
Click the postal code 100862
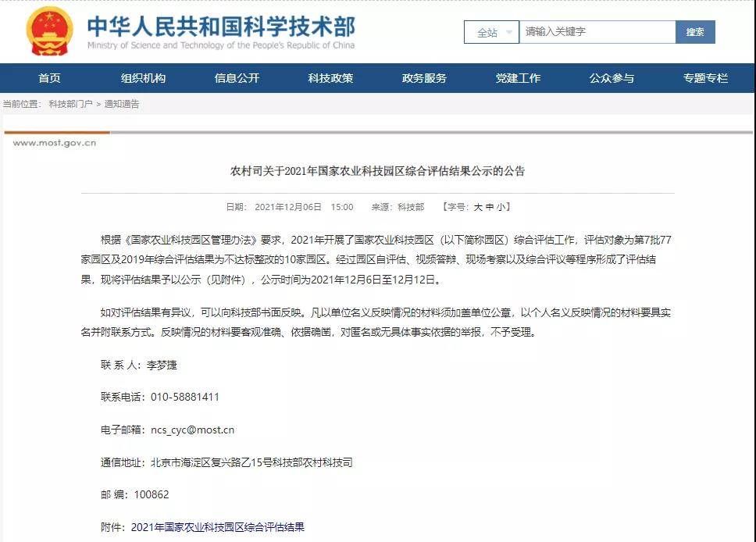152,494
